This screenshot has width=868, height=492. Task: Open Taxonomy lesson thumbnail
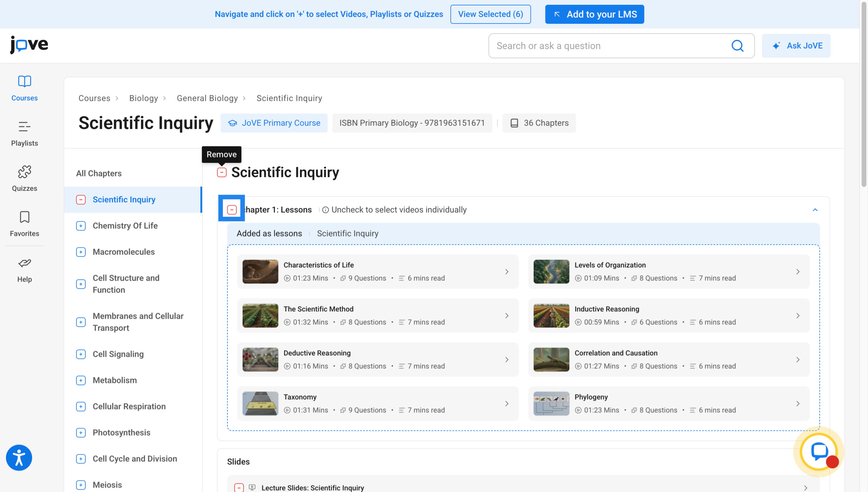point(260,403)
